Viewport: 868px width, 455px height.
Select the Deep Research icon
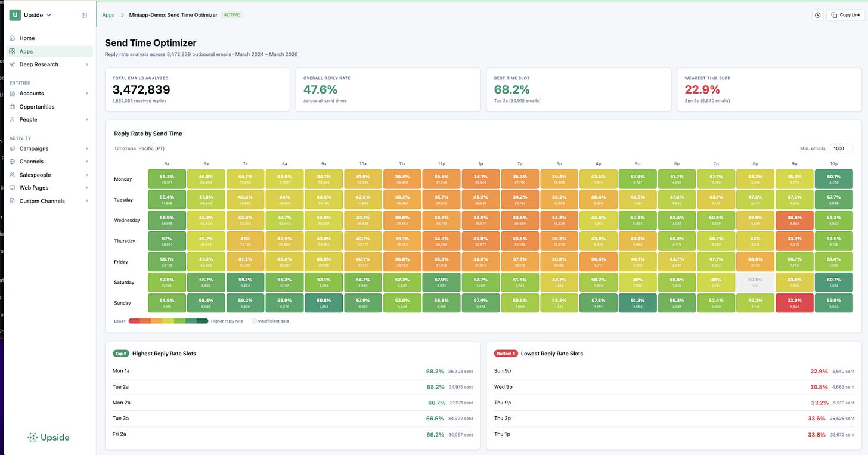coord(13,64)
